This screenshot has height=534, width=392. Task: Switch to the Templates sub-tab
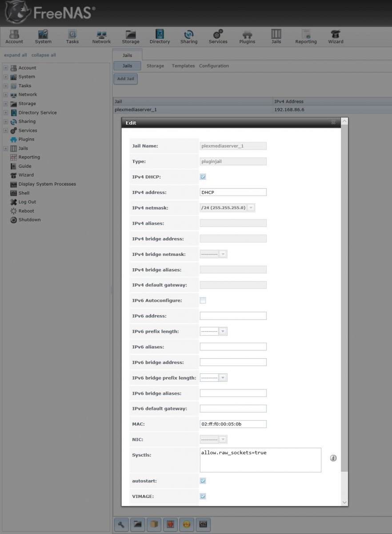[x=183, y=66]
